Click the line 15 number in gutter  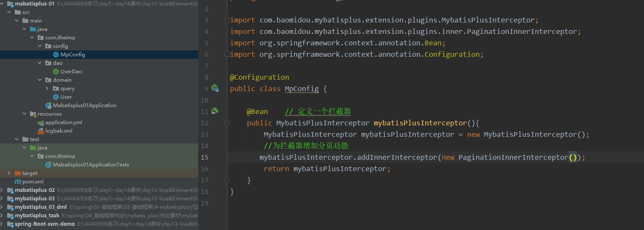205,158
